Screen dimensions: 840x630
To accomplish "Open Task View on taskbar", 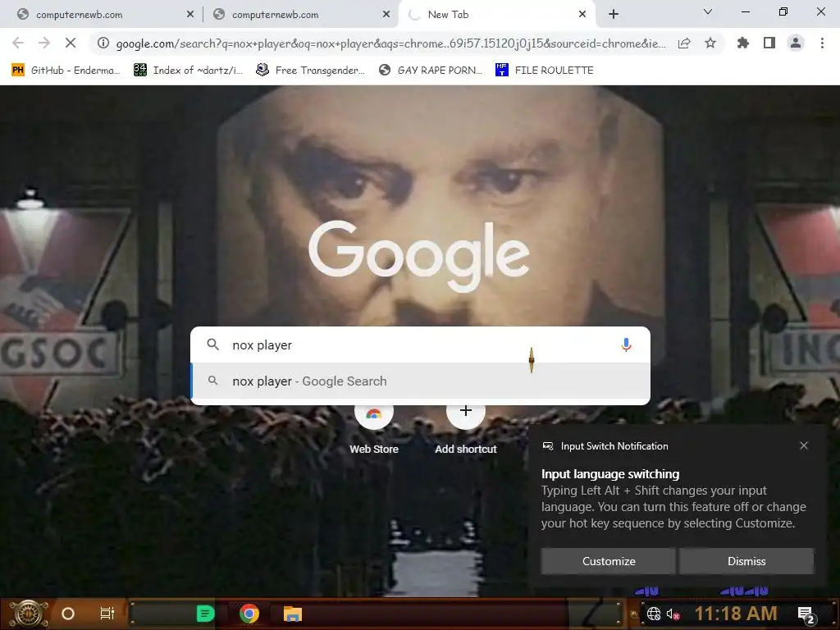I will 107,614.
